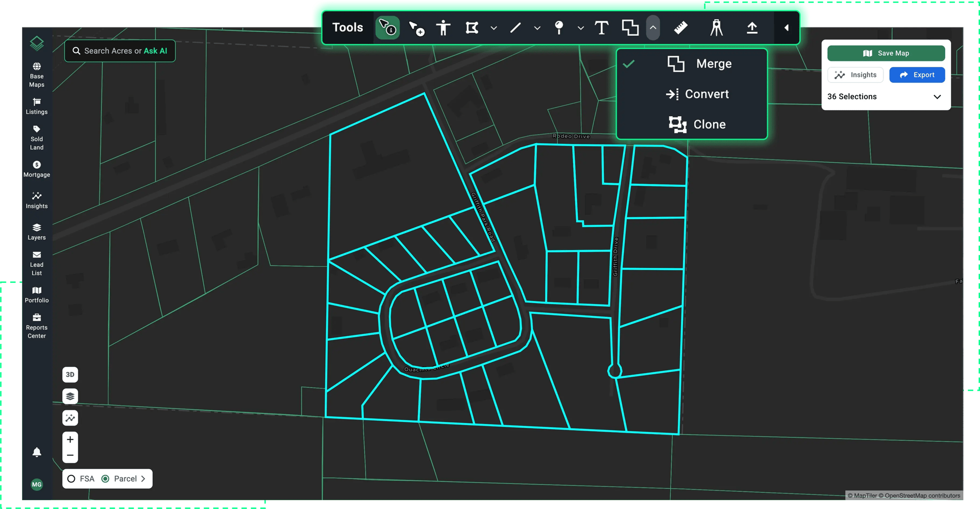The image size is (980, 509).
Task: Expand the pin marker options chevron
Action: coord(581,28)
